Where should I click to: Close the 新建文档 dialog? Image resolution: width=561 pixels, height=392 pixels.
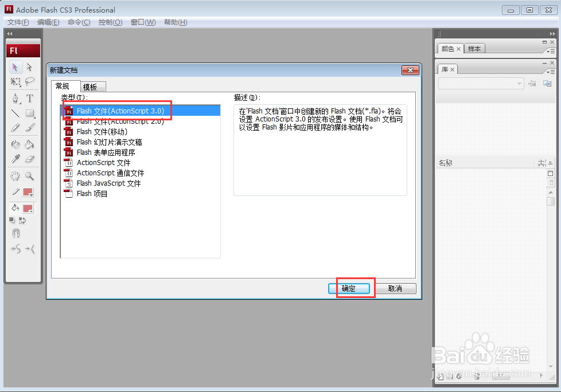pos(410,70)
